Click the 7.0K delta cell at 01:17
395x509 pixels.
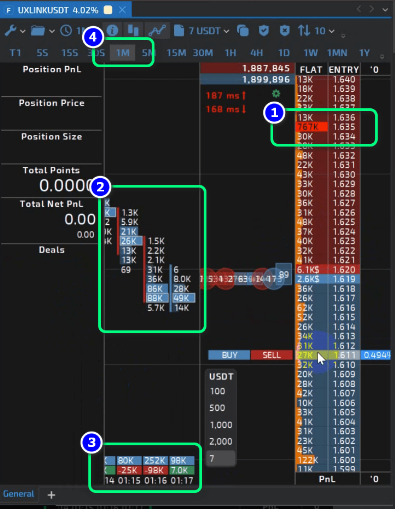182,470
